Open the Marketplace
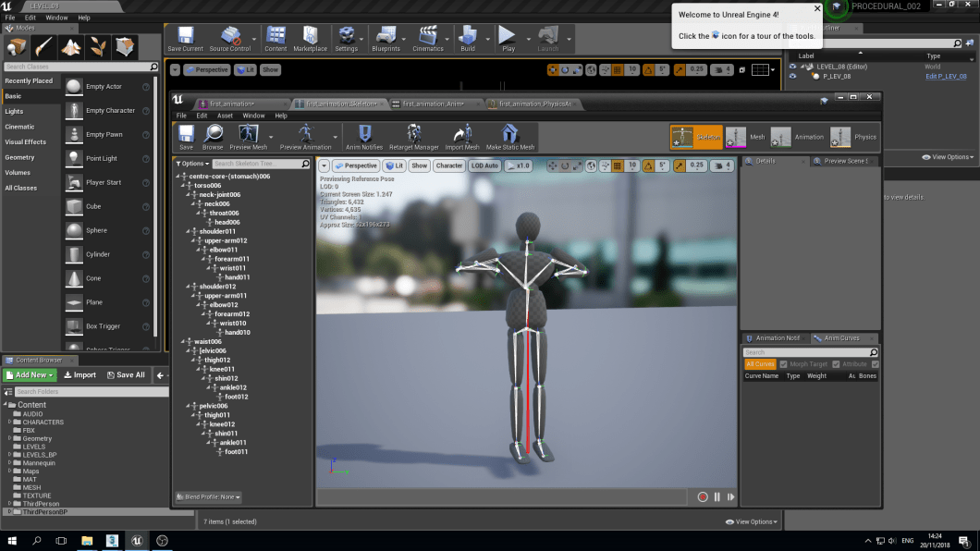Viewport: 980px width, 551px height. (x=310, y=39)
